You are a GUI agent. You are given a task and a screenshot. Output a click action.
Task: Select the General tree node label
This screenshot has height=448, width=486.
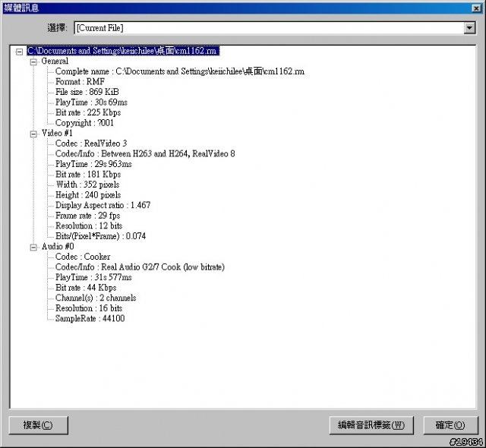[x=55, y=61]
